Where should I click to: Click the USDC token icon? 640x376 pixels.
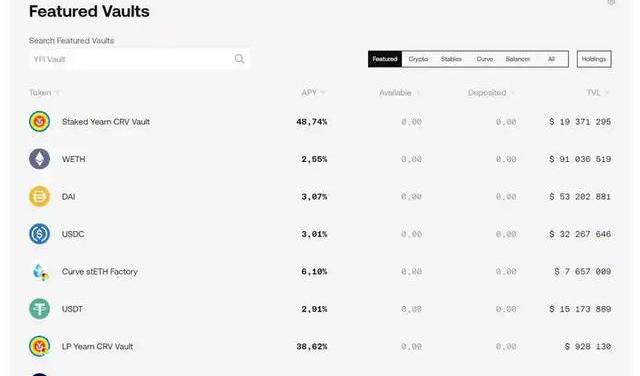[x=40, y=234]
